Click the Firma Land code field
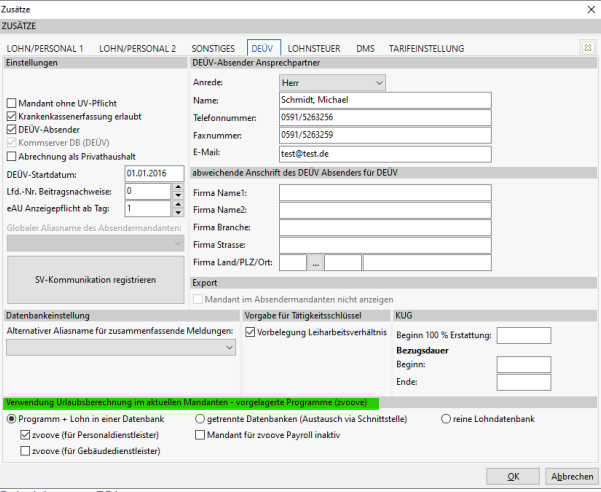601x492 pixels. click(x=293, y=262)
